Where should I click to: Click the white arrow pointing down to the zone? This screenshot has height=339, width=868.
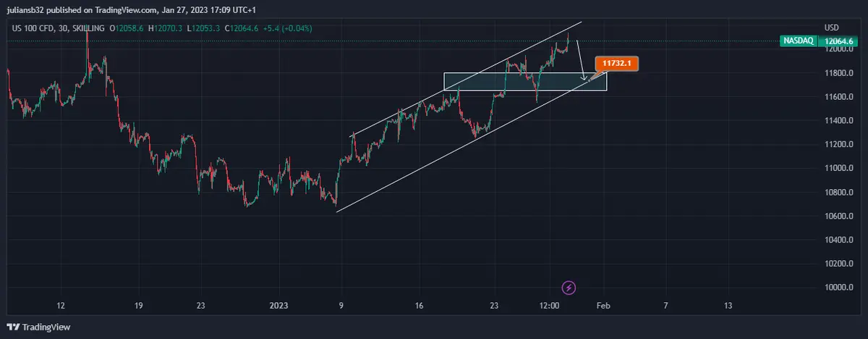(x=581, y=61)
